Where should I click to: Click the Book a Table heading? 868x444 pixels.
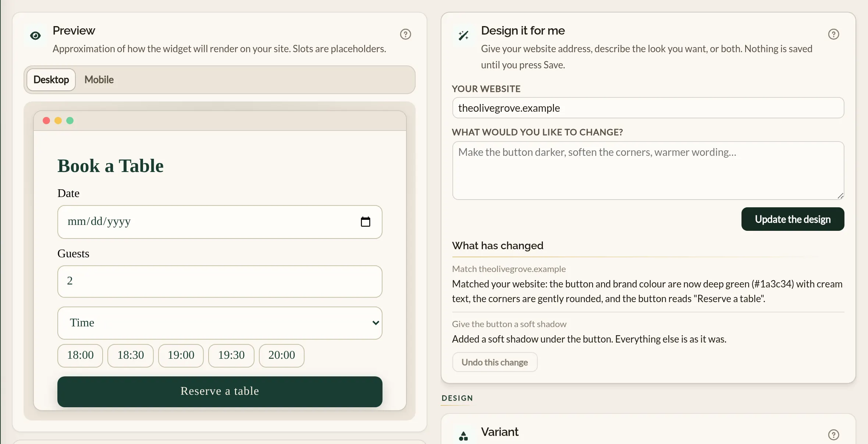point(110,166)
